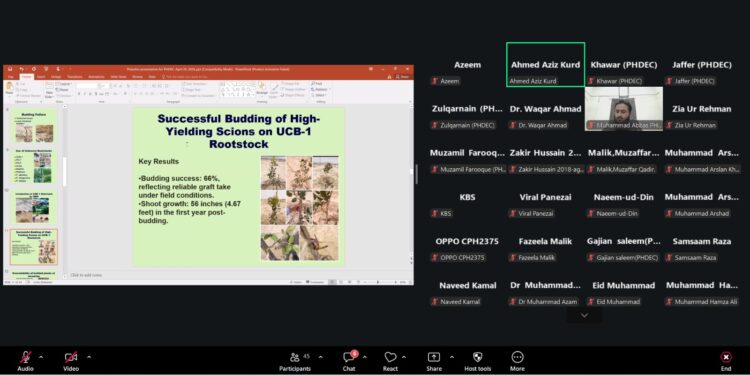Click the PowerPoint zoom slider
The height and width of the screenshot is (375, 750).
[x=381, y=282]
